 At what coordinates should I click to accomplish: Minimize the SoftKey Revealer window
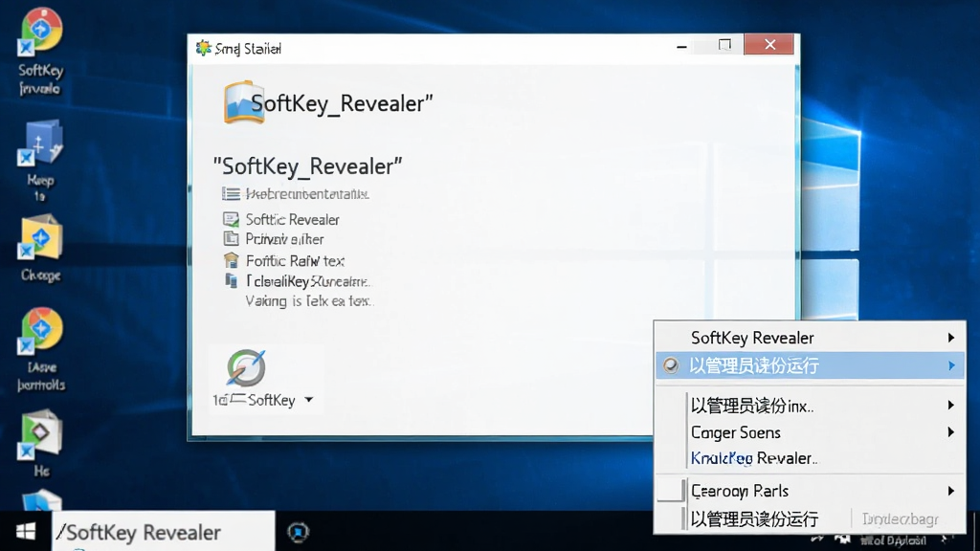click(x=681, y=46)
